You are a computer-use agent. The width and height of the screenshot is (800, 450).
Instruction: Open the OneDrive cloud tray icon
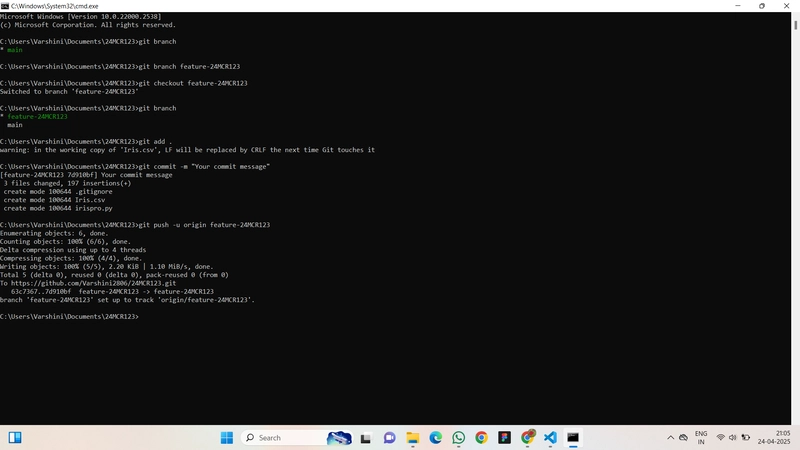(683, 438)
